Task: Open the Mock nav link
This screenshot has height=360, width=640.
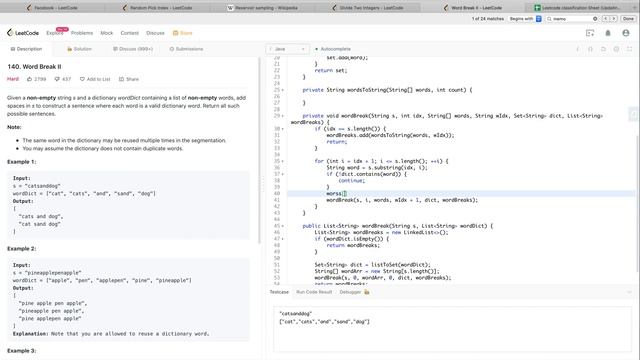Action: point(107,33)
